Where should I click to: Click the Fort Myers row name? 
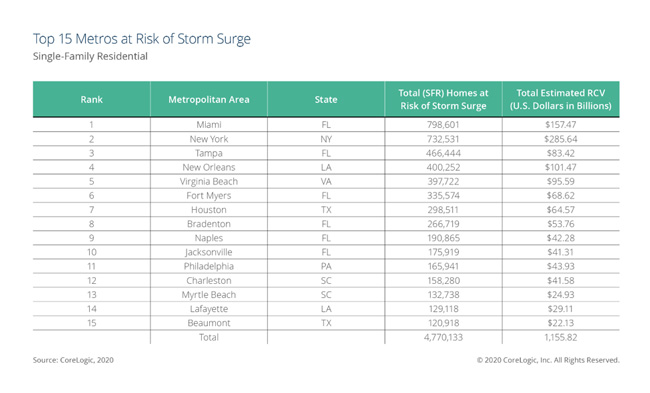[209, 195]
